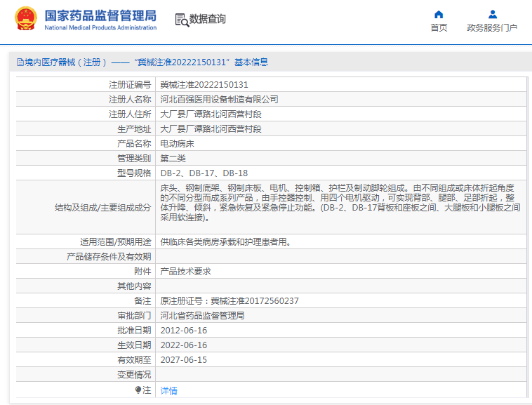Click the 管理类别 label
The width and height of the screenshot is (532, 405).
click(x=134, y=159)
